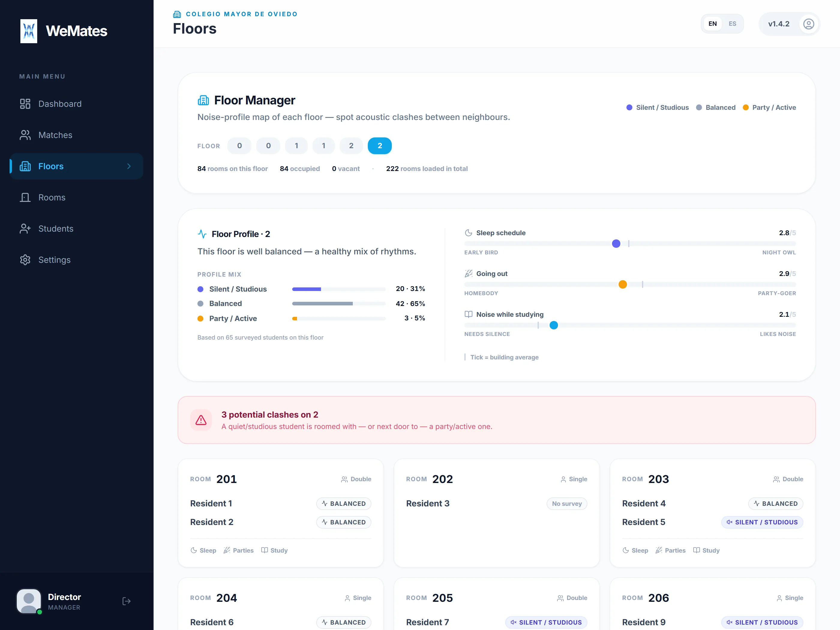Click the Sleep schedule slider handle
840x630 pixels.
pyautogui.click(x=616, y=243)
